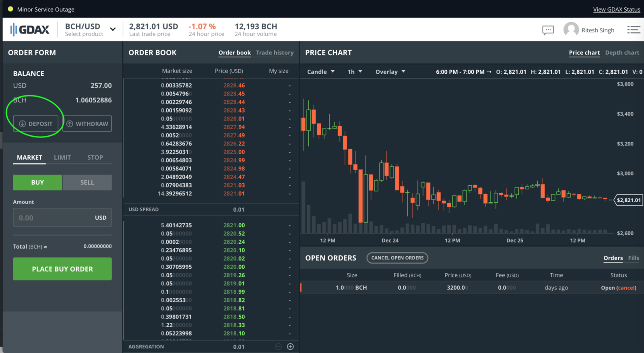Increase aggregation with the plus icon
This screenshot has width=644, height=353.
290,347
